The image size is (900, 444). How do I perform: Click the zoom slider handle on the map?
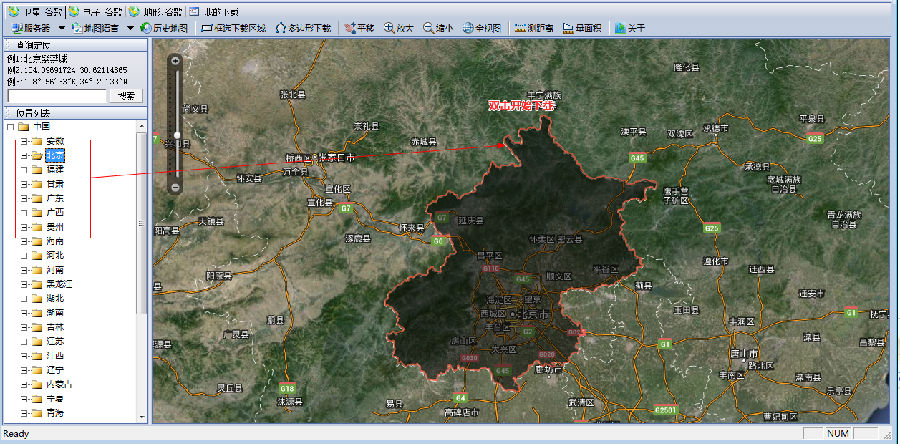click(x=177, y=135)
